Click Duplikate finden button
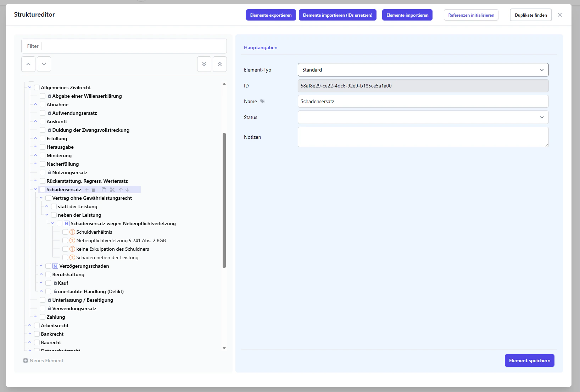Screen dimensions: 580x392 pyautogui.click(x=531, y=15)
